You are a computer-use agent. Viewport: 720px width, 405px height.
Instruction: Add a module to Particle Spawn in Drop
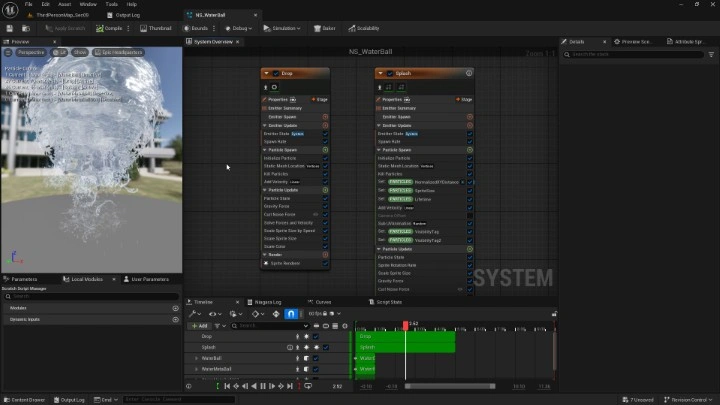click(325, 149)
